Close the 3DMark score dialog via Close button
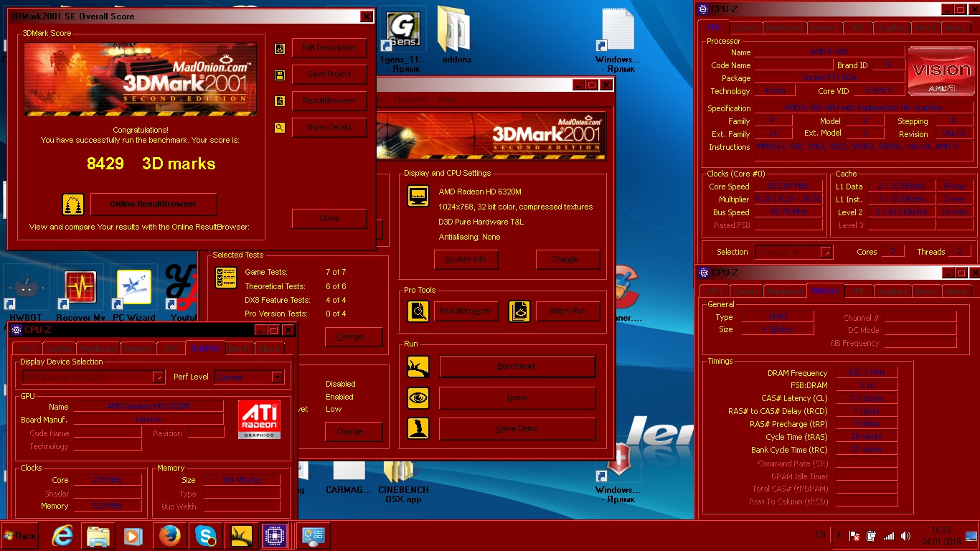980x551 pixels. coord(329,219)
